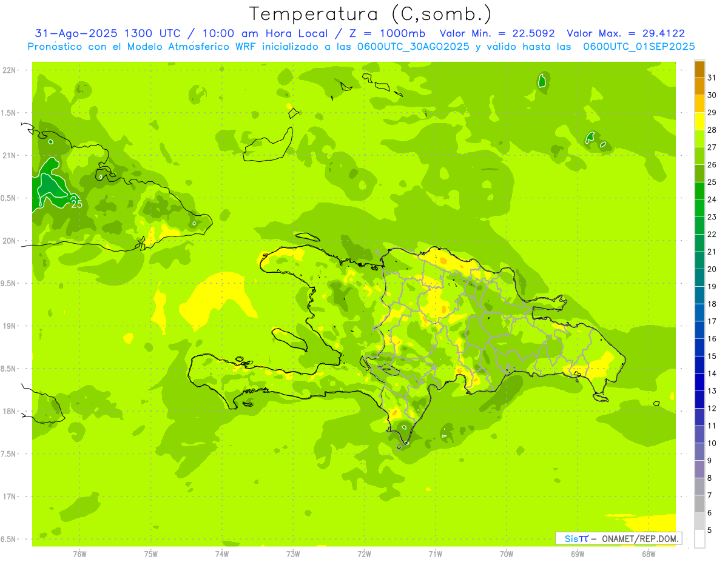Click the "69W" longitude axis label
Viewport: 728px width, 562px height.
click(x=578, y=554)
